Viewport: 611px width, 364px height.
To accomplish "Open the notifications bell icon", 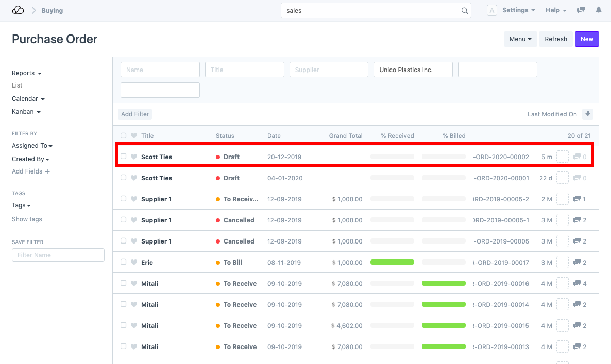I will point(598,10).
